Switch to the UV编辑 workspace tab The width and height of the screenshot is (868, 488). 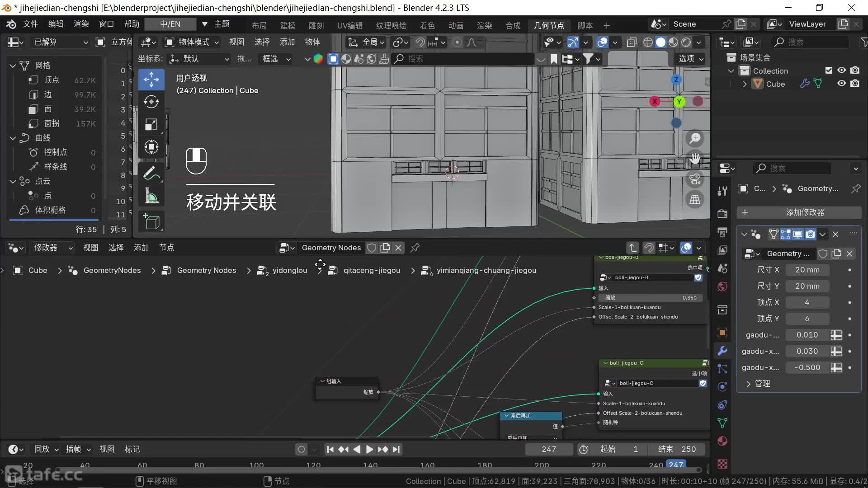[349, 25]
